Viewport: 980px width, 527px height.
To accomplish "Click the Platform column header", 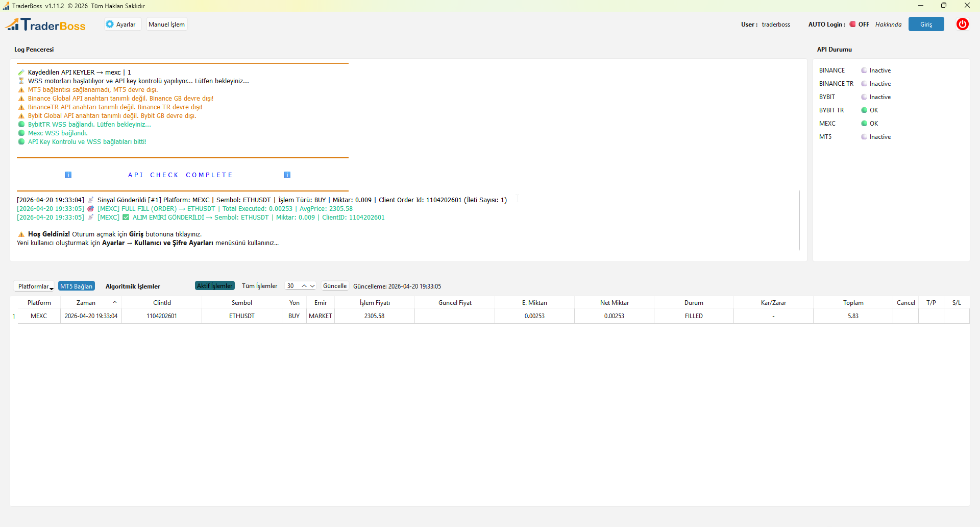I will (39, 303).
